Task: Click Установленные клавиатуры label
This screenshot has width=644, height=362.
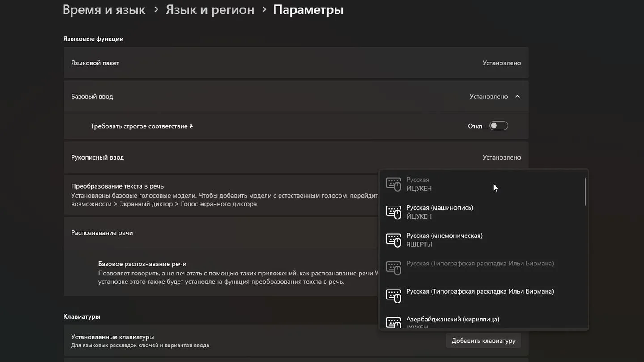Action: 112,337
